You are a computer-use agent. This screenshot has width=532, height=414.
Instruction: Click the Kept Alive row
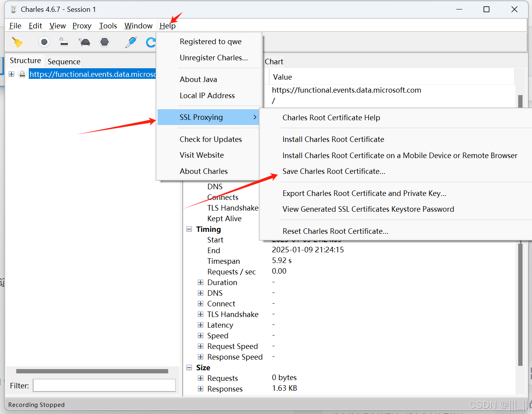tap(224, 218)
